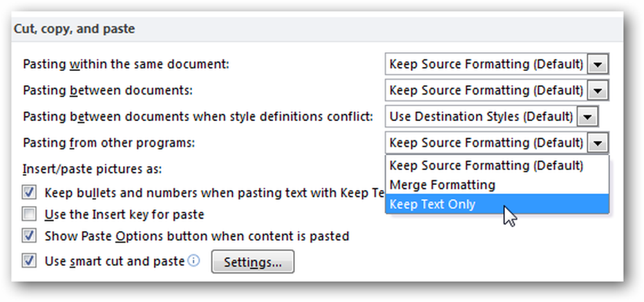Click Use Destination Styles combo box text
This screenshot has height=302, width=644.
click(481, 117)
